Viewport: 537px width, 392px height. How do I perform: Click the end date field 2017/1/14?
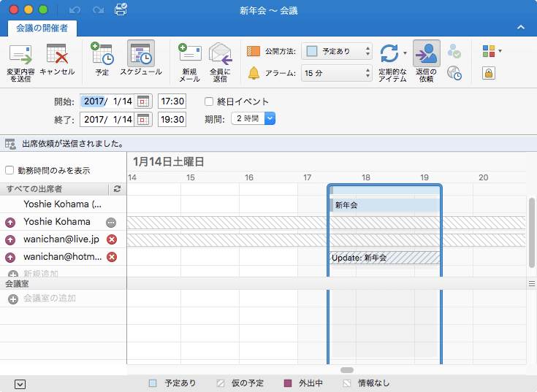tap(108, 120)
